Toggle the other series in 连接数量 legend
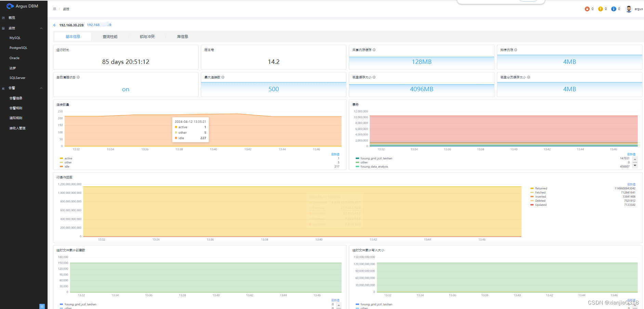This screenshot has width=644, height=309. point(66,162)
